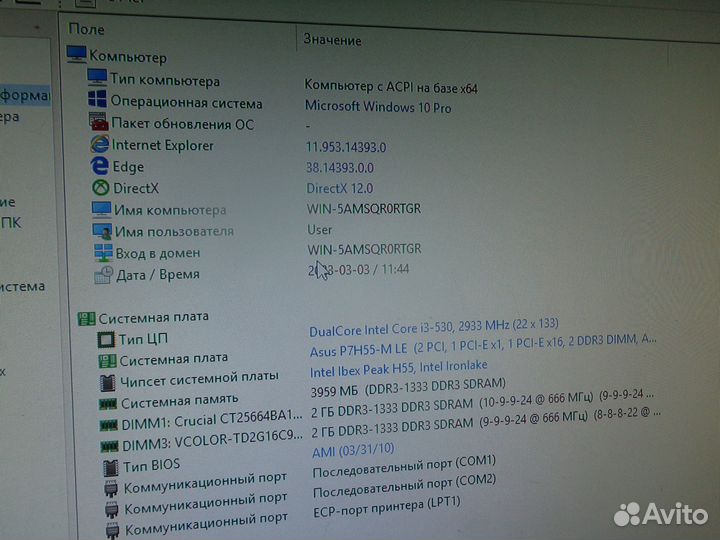Click the Тип BIOS chip icon
720x540 pixels.
[x=110, y=468]
